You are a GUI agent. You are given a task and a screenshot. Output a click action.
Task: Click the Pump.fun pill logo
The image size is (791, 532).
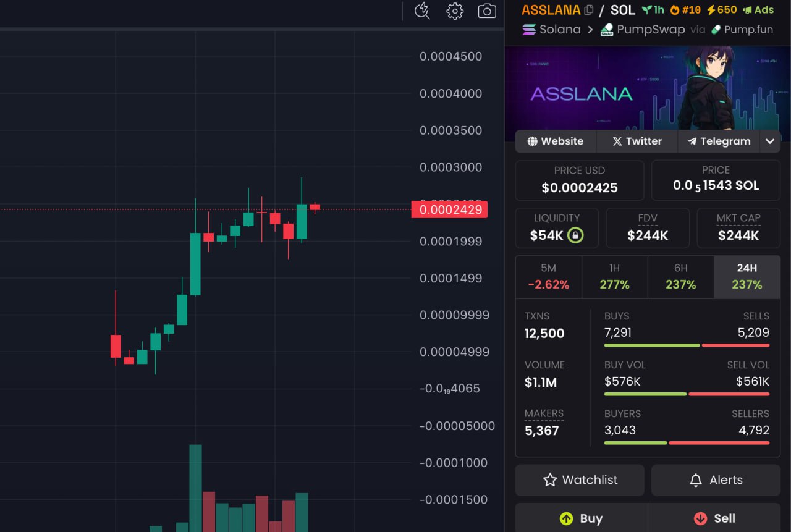pyautogui.click(x=716, y=29)
